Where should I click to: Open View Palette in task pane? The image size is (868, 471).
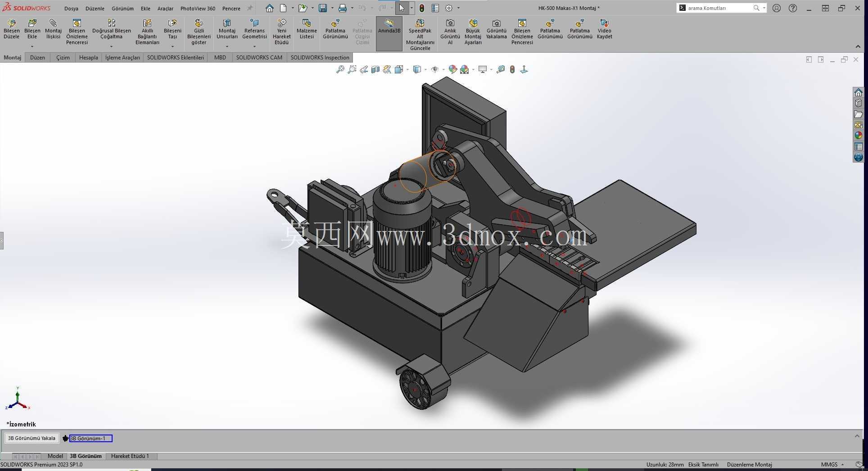tap(858, 125)
